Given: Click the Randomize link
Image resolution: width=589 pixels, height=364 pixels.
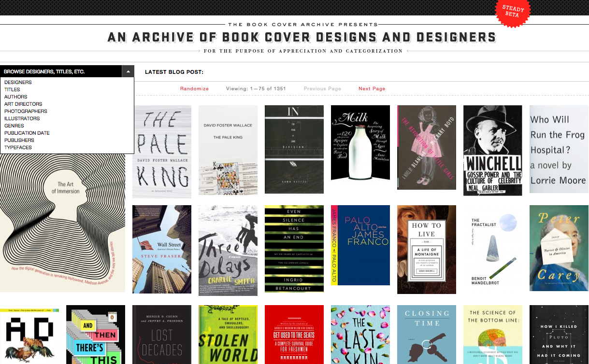Looking at the screenshot, I should (x=194, y=89).
